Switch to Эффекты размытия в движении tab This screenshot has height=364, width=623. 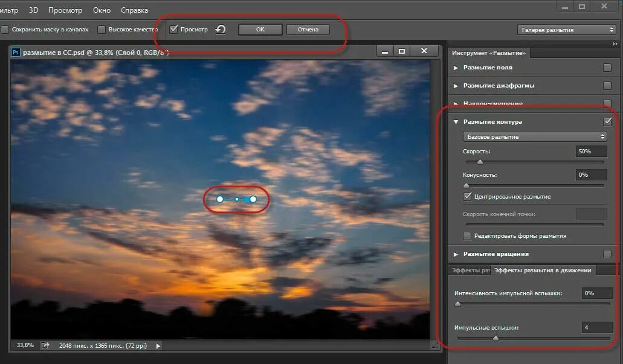pos(543,270)
